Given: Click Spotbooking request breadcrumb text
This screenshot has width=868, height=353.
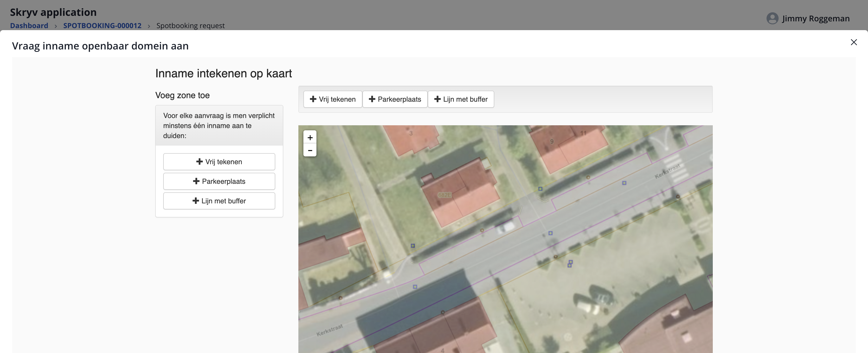Looking at the screenshot, I should coord(190,26).
